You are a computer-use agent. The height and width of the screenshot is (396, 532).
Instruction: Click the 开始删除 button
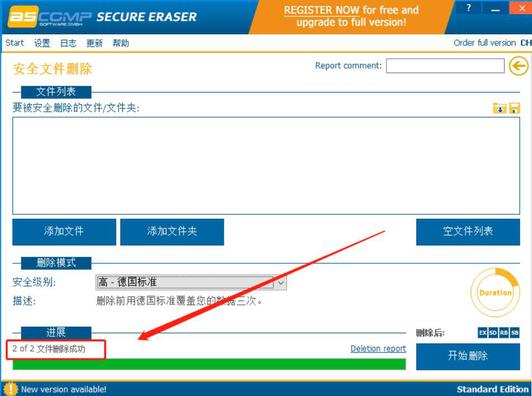[468, 356]
